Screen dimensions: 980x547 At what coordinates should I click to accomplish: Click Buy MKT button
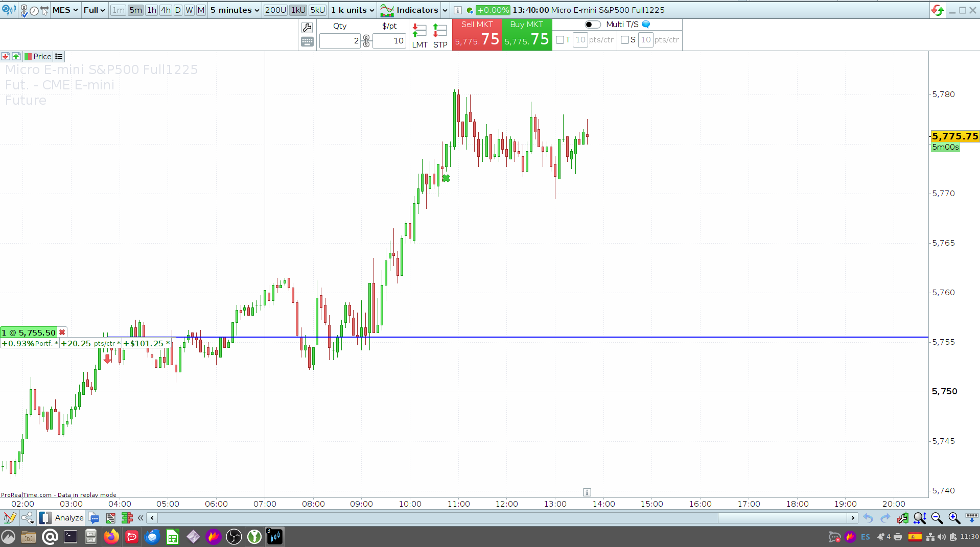click(x=527, y=35)
